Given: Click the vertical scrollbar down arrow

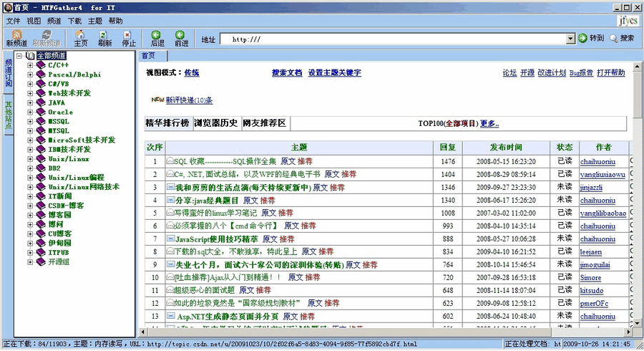Looking at the screenshot, I should (637, 324).
